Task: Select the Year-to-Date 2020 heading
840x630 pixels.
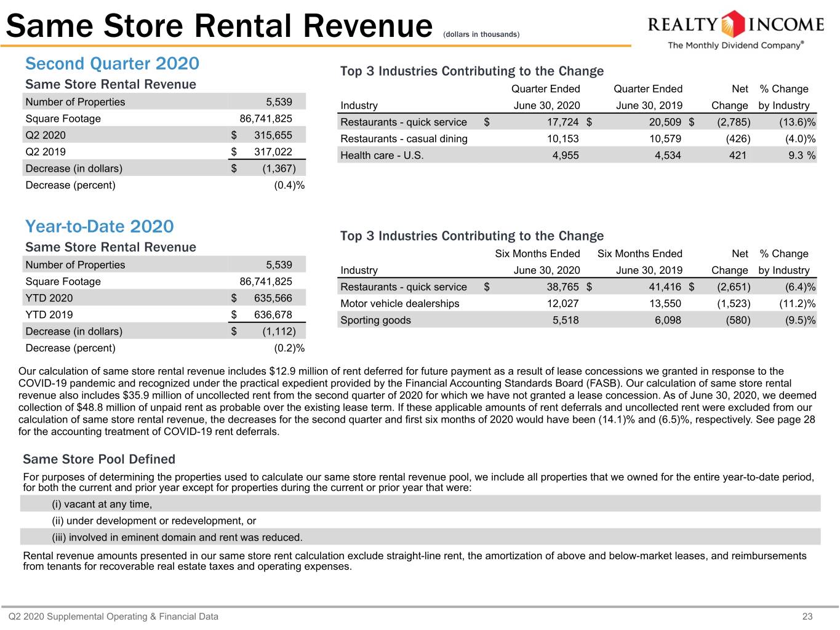Action: coord(100,226)
